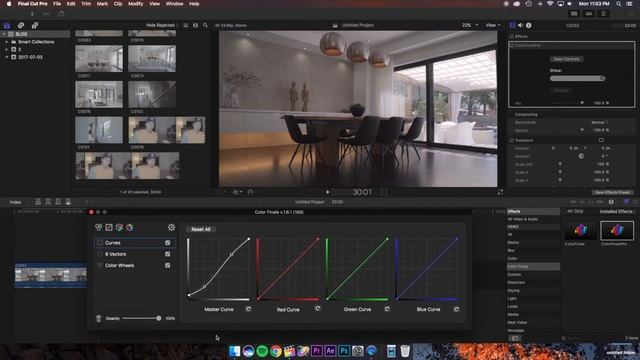Reset the Green Curve

(x=387, y=309)
